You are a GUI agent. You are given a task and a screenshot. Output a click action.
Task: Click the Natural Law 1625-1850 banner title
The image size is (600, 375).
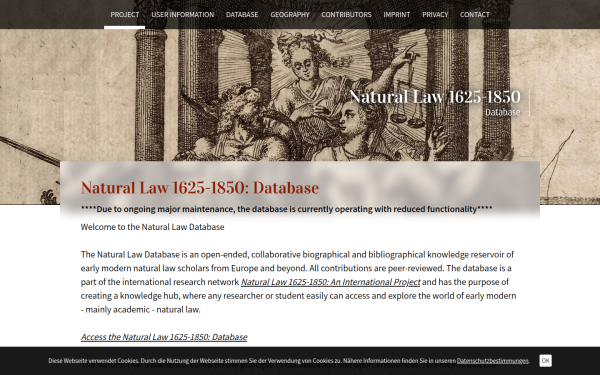(x=435, y=96)
